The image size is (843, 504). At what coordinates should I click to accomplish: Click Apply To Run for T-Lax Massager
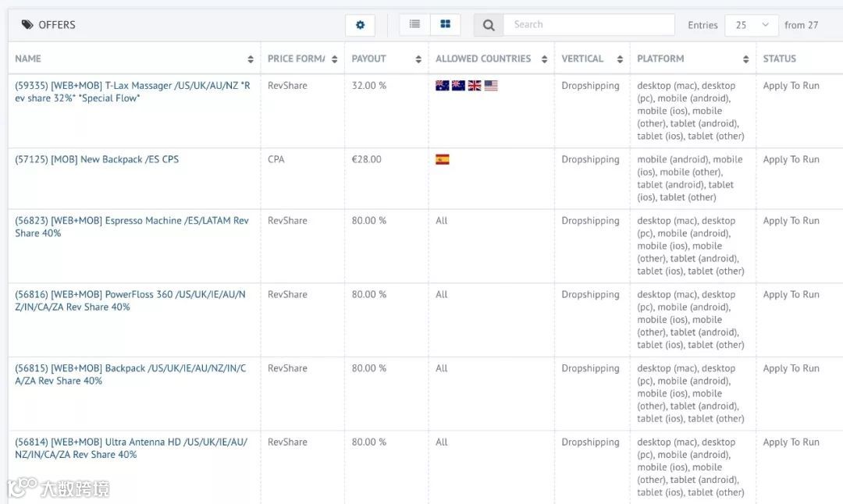pyautogui.click(x=791, y=86)
